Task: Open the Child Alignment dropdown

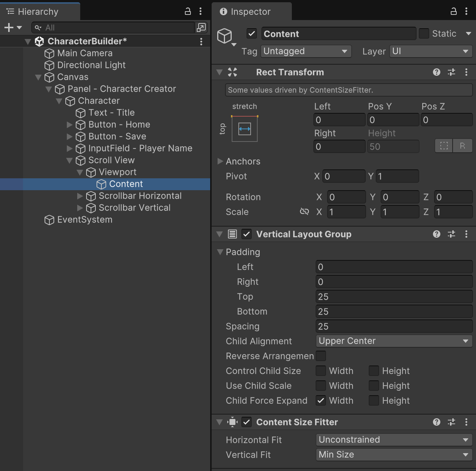Action: point(394,341)
